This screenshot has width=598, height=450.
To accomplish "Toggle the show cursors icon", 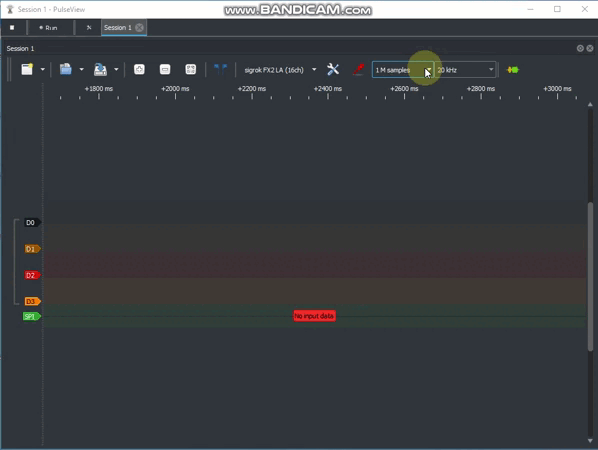I will (x=220, y=69).
